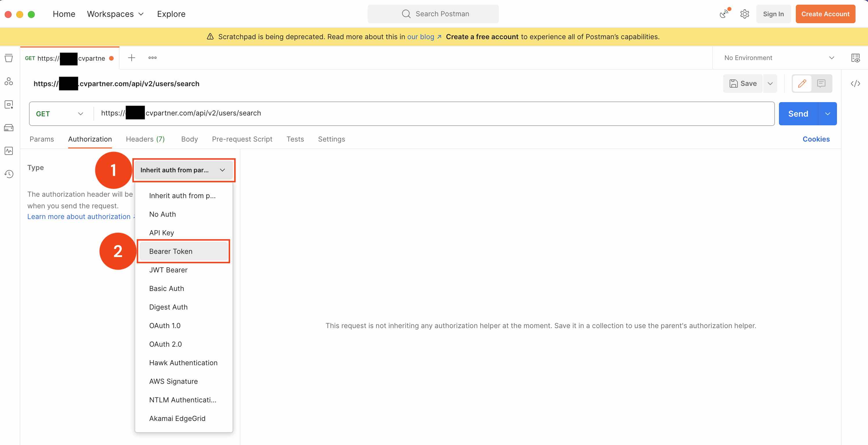
Task: Click the Create Account button
Action: [x=825, y=14]
